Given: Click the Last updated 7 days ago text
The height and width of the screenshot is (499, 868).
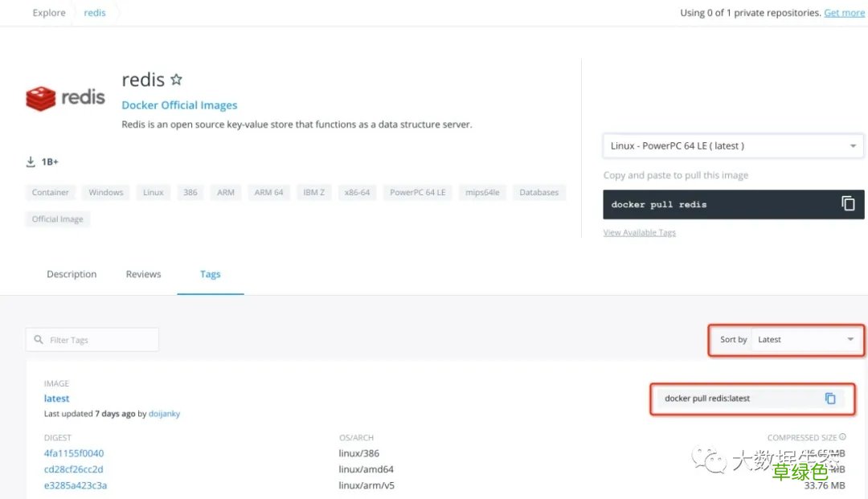Looking at the screenshot, I should (90, 414).
